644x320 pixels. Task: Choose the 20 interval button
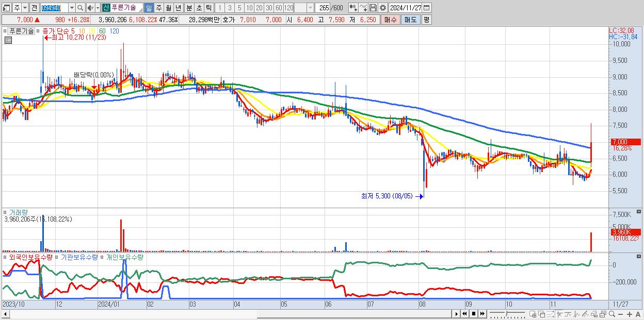[259, 8]
